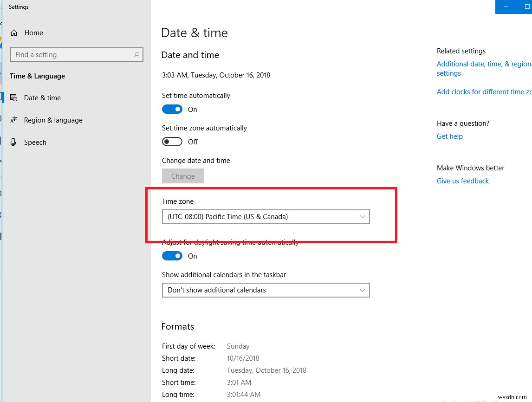Click Add clocks for different time zones
Screen dimensions: 532x402
[484, 91]
